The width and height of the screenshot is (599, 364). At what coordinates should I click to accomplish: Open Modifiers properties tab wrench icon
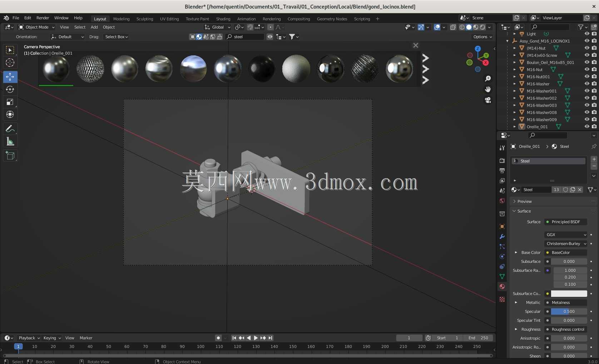point(502,236)
